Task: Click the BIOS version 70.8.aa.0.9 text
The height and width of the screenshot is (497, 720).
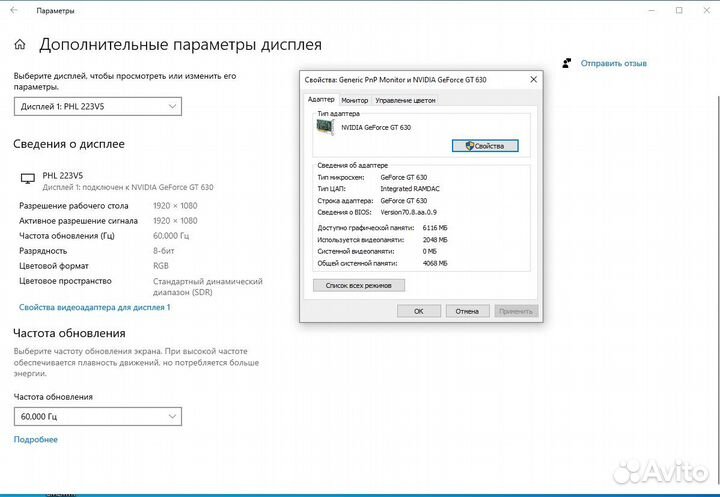Action: coord(408,212)
